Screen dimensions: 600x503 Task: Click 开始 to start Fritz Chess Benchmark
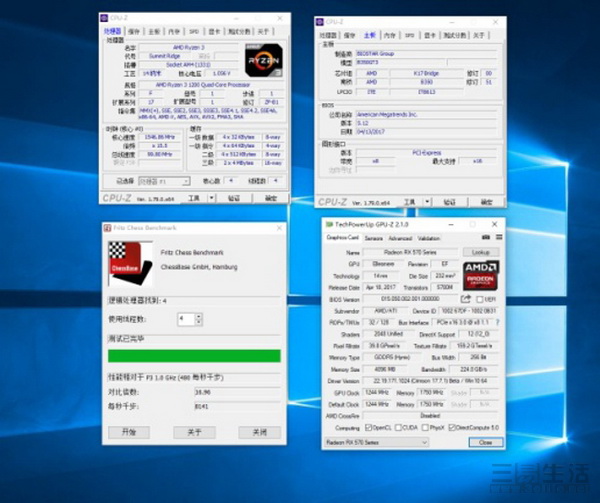click(x=129, y=432)
